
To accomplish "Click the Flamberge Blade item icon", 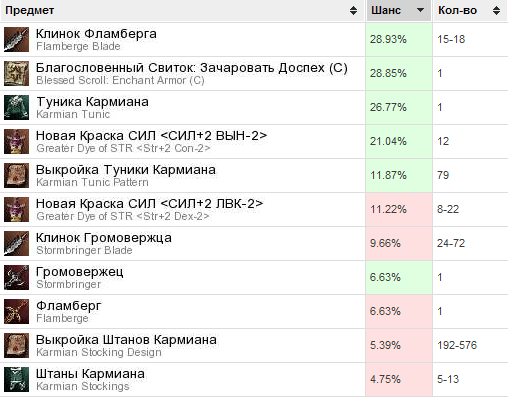I will 16,40.
